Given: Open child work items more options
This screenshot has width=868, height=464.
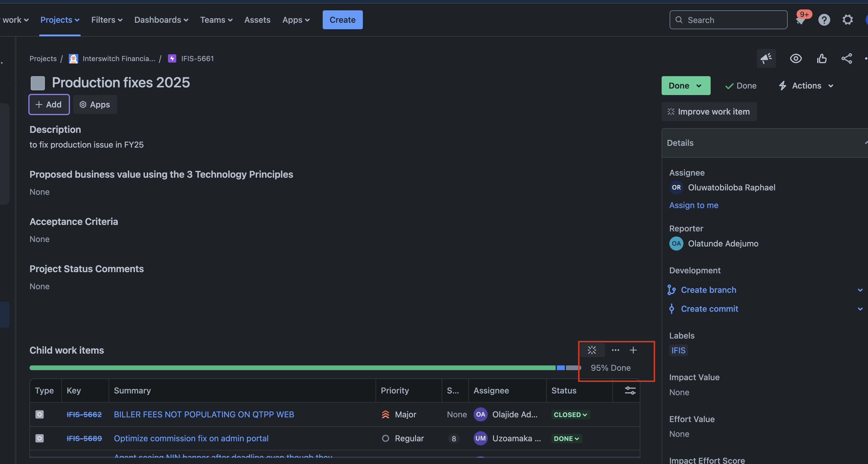Looking at the screenshot, I should tap(615, 350).
